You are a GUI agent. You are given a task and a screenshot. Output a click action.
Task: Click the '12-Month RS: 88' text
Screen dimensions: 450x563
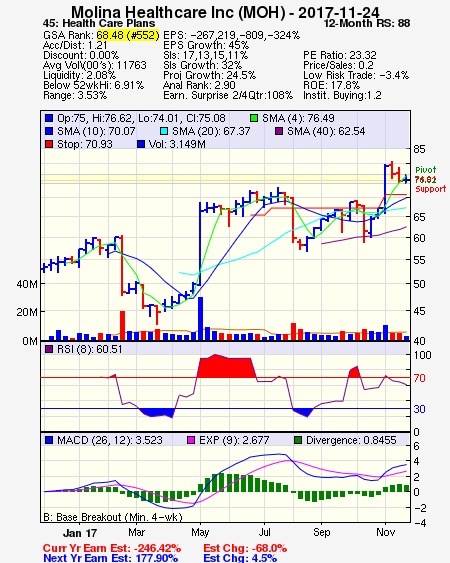coord(367,23)
